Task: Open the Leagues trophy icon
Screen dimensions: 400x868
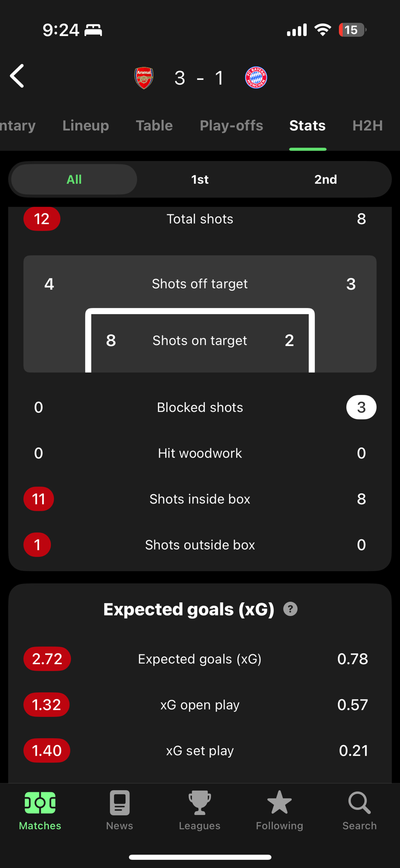Action: pos(200,803)
